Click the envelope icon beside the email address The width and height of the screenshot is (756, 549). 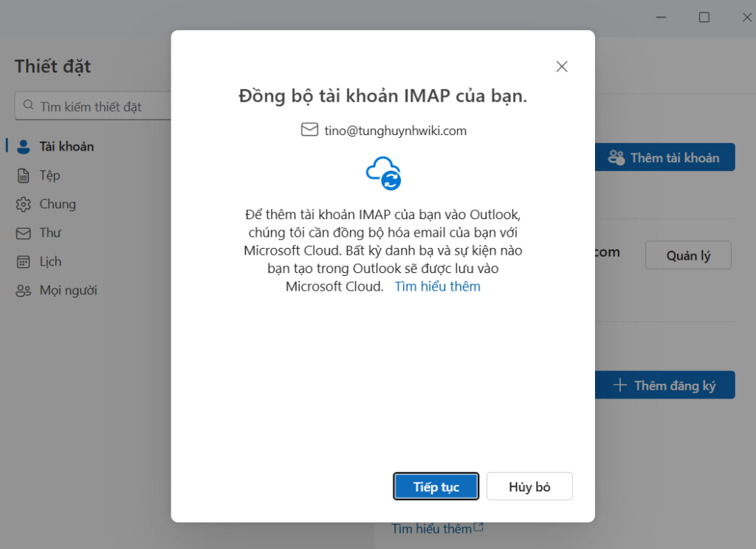309,130
